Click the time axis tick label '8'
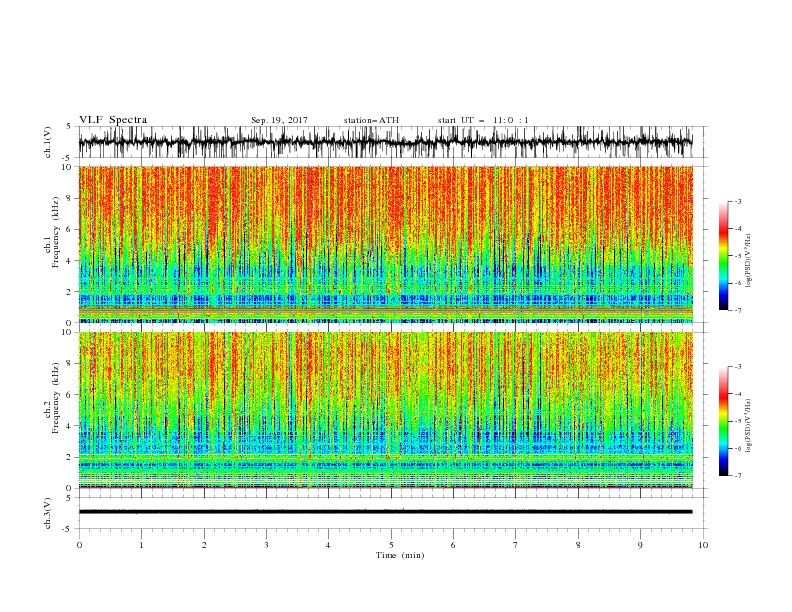The image size is (792, 612). point(578,545)
